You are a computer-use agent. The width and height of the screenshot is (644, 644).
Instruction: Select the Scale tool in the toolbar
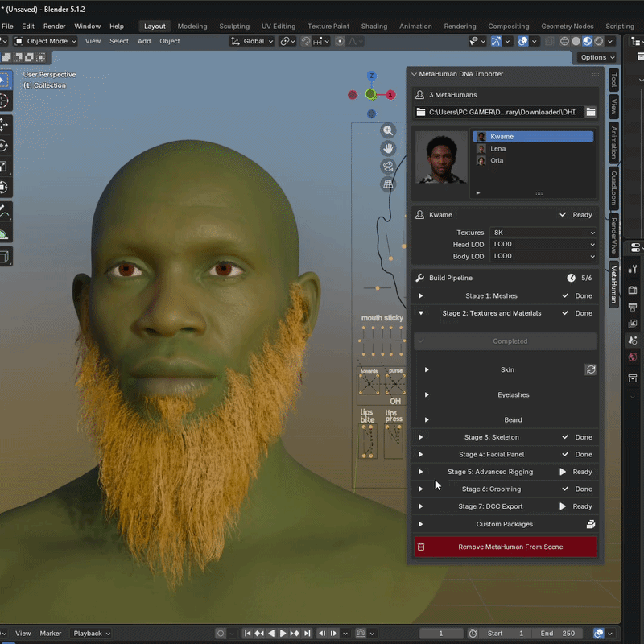pos(4,167)
